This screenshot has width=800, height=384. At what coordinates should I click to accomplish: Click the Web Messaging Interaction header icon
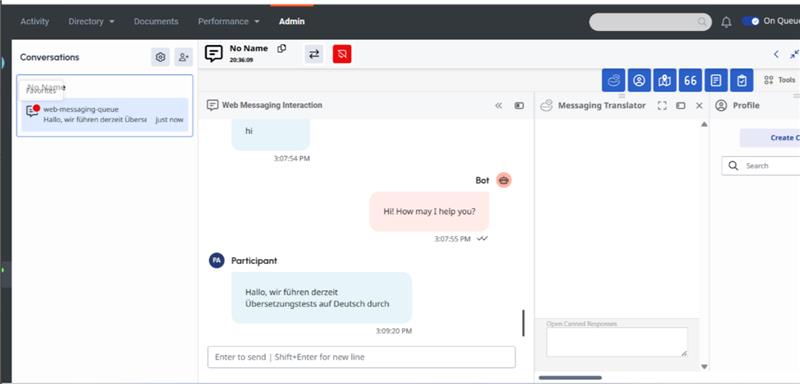pos(212,105)
